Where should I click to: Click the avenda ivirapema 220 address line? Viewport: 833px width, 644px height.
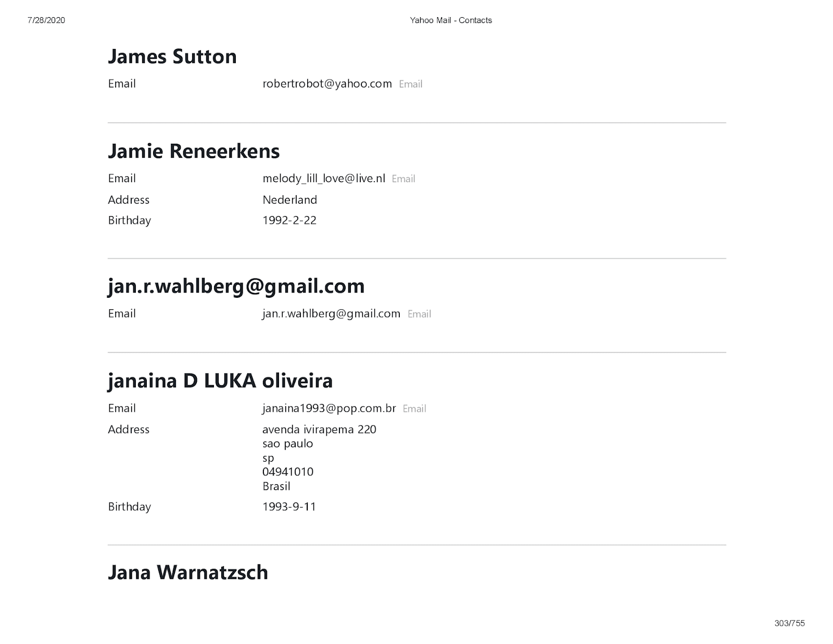coord(319,430)
